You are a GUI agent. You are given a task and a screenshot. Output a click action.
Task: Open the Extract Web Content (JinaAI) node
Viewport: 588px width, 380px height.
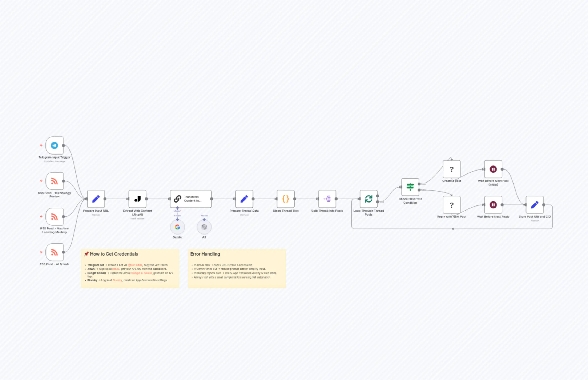point(137,199)
